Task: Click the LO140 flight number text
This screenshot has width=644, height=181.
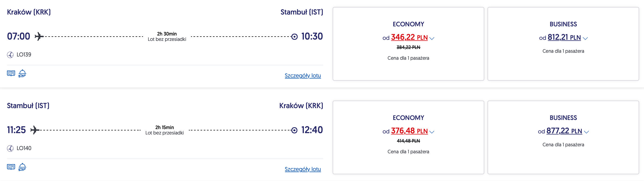Action: pyautogui.click(x=24, y=148)
